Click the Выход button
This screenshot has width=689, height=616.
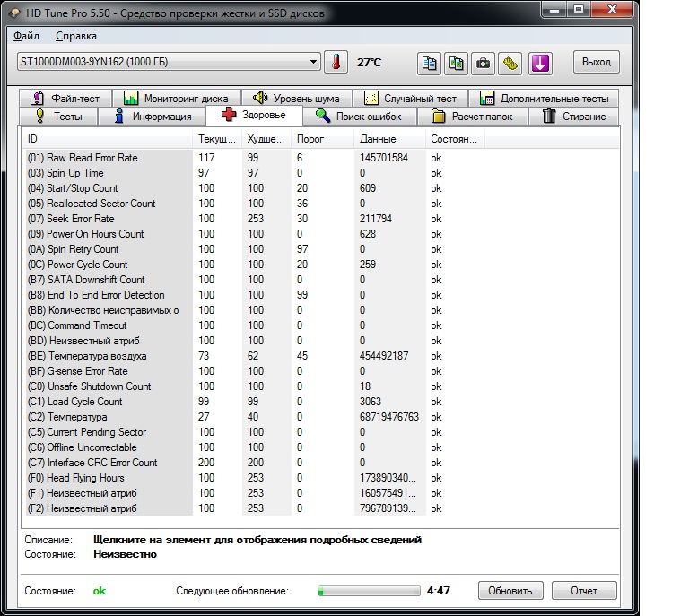(597, 62)
